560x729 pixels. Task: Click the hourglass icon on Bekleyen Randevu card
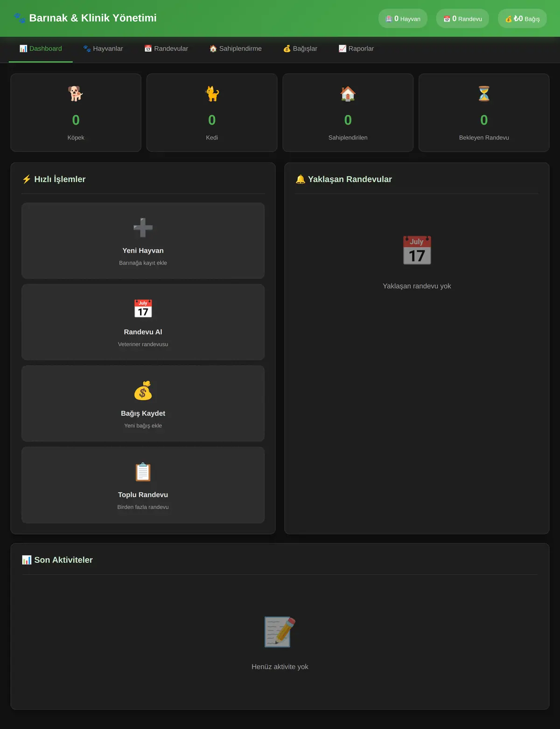click(484, 93)
